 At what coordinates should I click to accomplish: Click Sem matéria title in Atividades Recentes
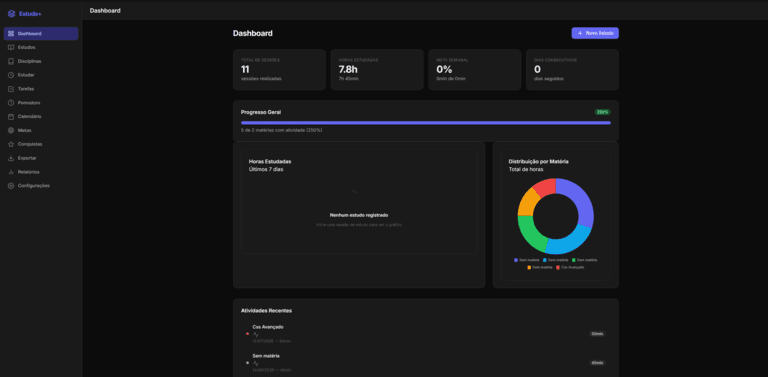(x=266, y=356)
